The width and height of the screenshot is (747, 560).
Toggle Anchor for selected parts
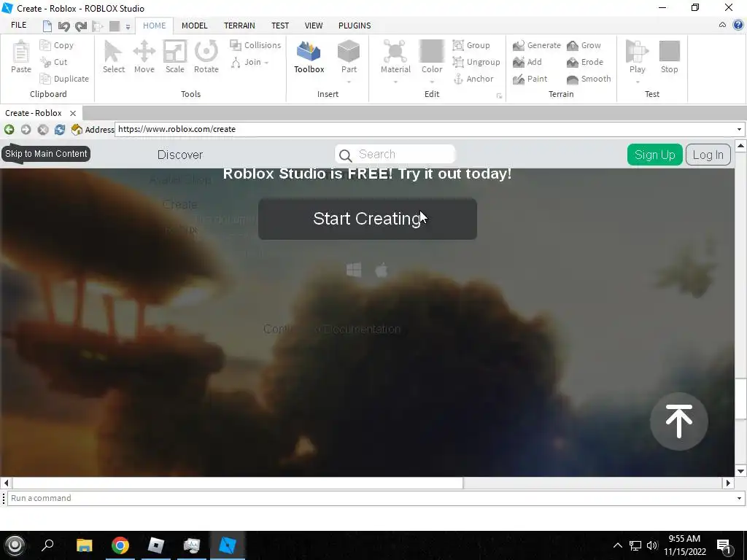pos(473,79)
